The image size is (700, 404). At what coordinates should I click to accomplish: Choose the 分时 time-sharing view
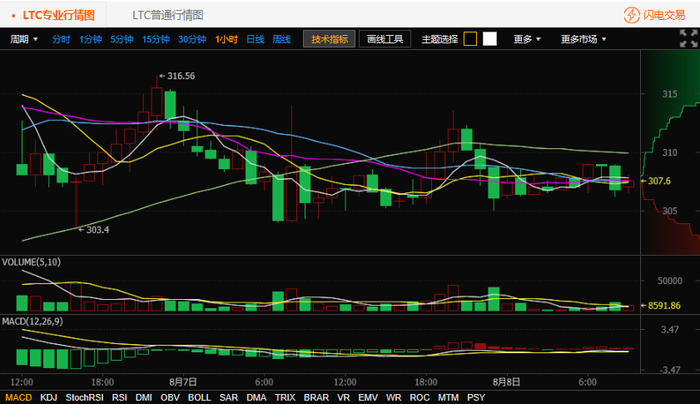[x=61, y=39]
